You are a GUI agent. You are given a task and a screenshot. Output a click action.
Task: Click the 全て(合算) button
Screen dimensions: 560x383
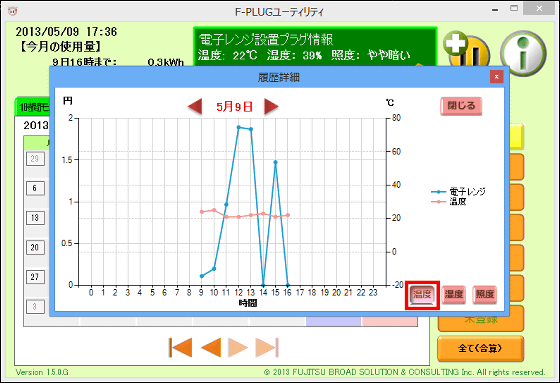[x=480, y=349]
